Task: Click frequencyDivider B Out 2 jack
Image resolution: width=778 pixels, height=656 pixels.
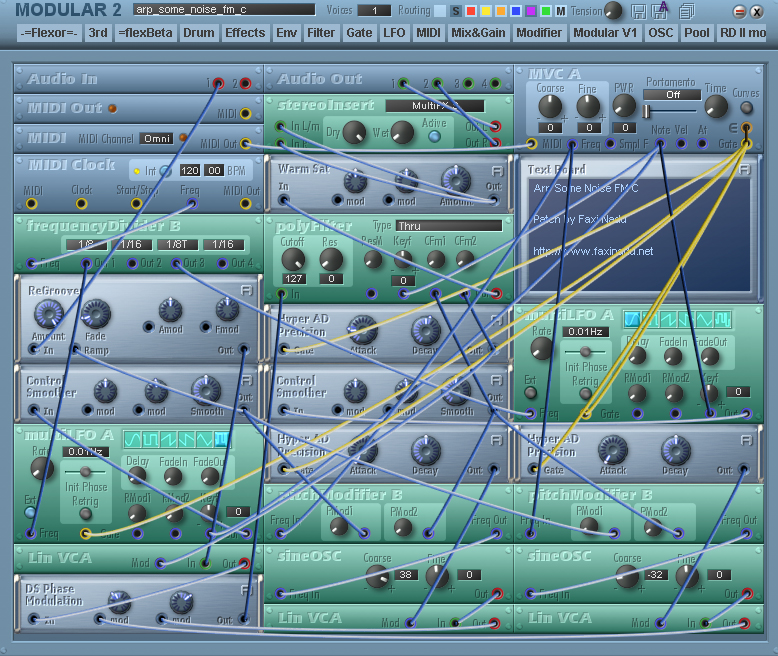Action: (132, 263)
